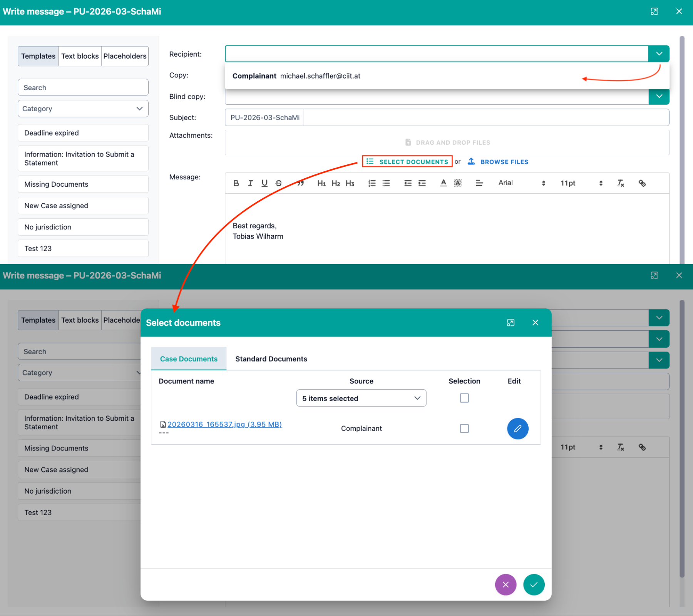Focus the template Search field in the upper window
Viewport: 693px width, 616px height.
[x=83, y=87]
